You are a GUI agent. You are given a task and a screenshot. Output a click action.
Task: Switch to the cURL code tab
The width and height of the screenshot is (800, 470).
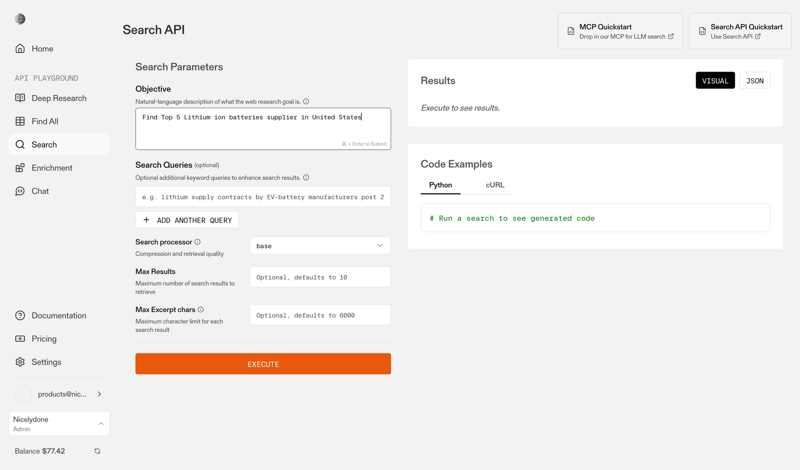[494, 185]
